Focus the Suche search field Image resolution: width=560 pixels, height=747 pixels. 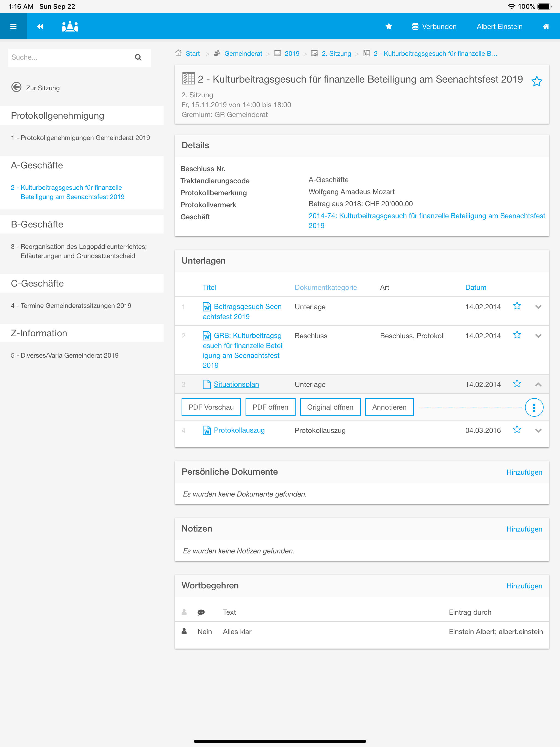[79, 57]
